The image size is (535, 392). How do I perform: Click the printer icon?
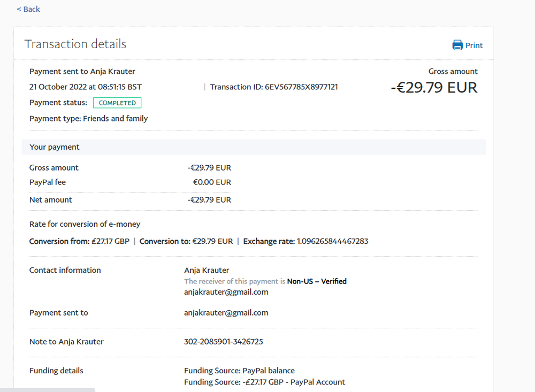[457, 45]
